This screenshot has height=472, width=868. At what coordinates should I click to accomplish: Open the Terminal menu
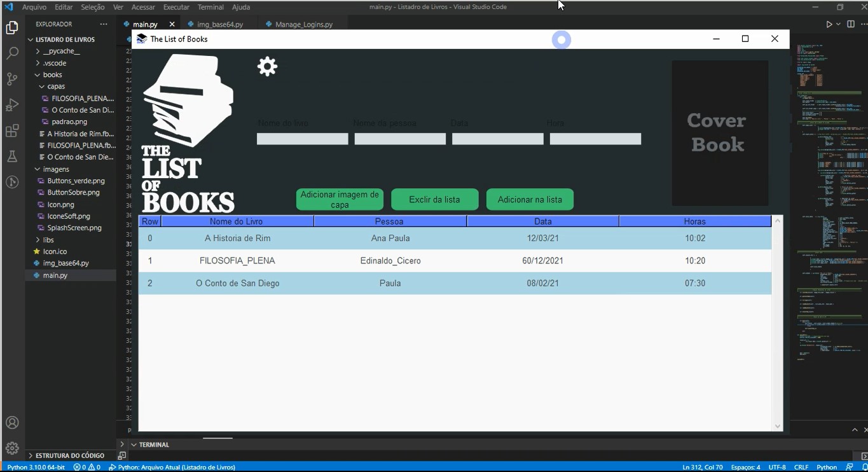coord(210,7)
